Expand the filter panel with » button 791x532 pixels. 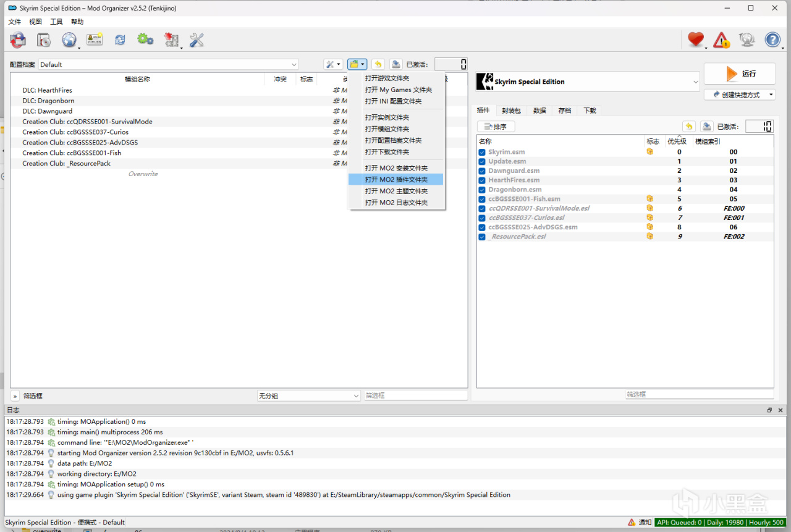15,395
